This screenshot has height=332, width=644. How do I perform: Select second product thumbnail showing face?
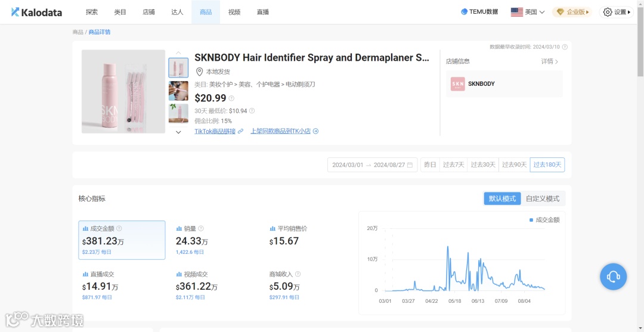tap(179, 91)
